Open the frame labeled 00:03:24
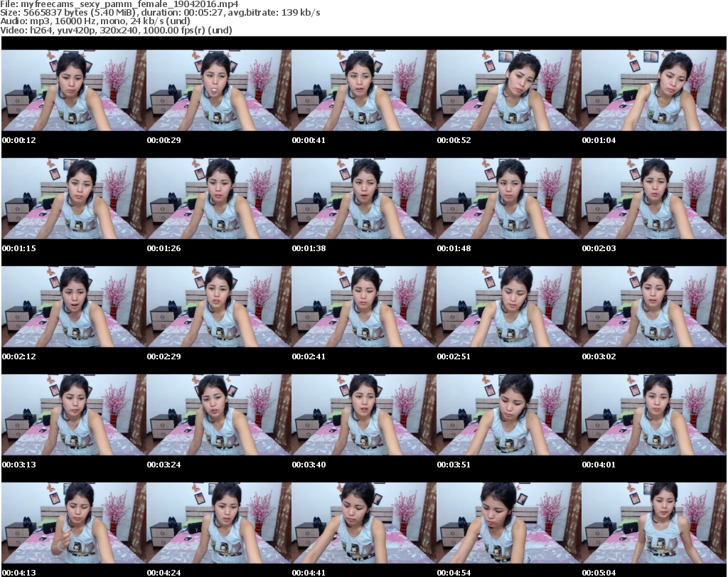Screen dimensions: 728x577 coord(219,415)
